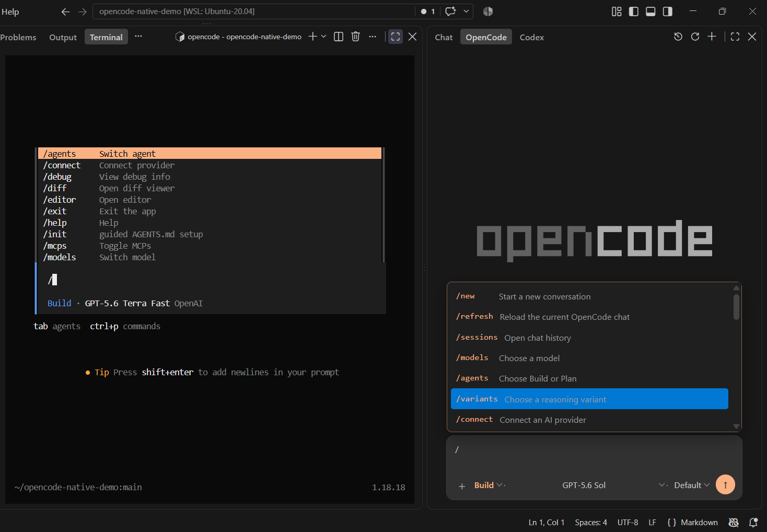Send message with orange arrow button
767x532 pixels.
tap(725, 484)
